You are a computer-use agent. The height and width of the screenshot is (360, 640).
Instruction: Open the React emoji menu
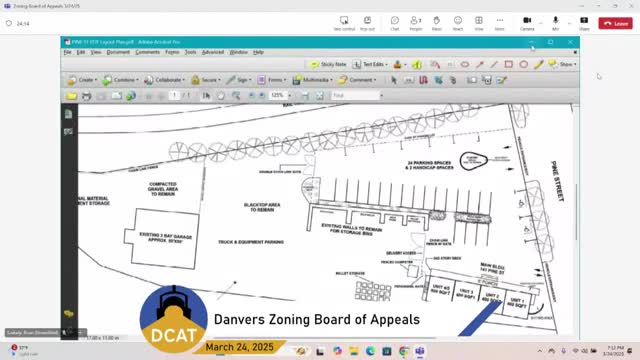[x=458, y=23]
